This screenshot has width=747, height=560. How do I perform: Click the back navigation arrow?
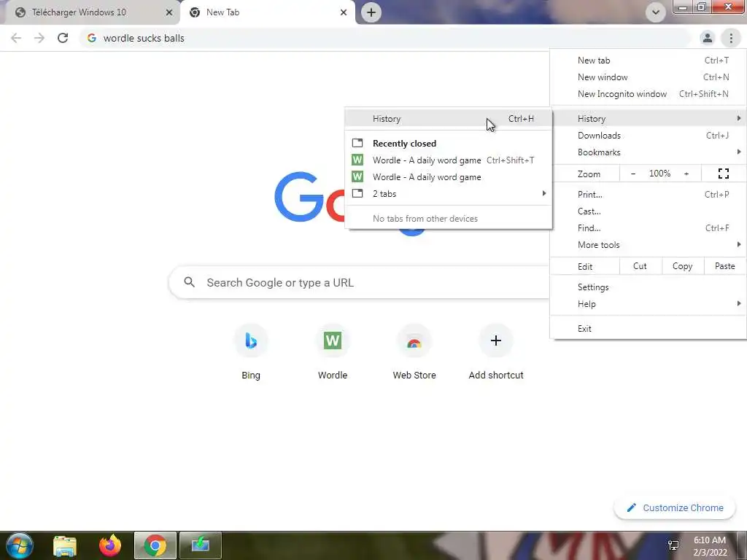(x=16, y=38)
